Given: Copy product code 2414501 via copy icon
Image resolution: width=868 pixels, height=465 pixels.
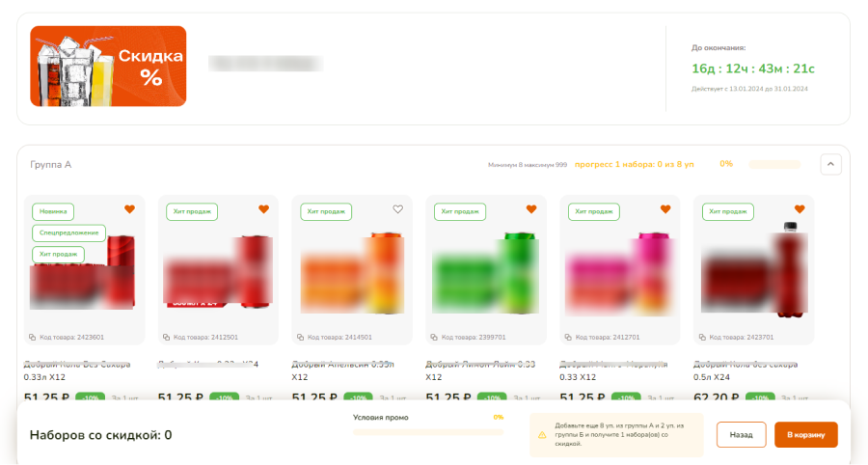Looking at the screenshot, I should click(300, 337).
